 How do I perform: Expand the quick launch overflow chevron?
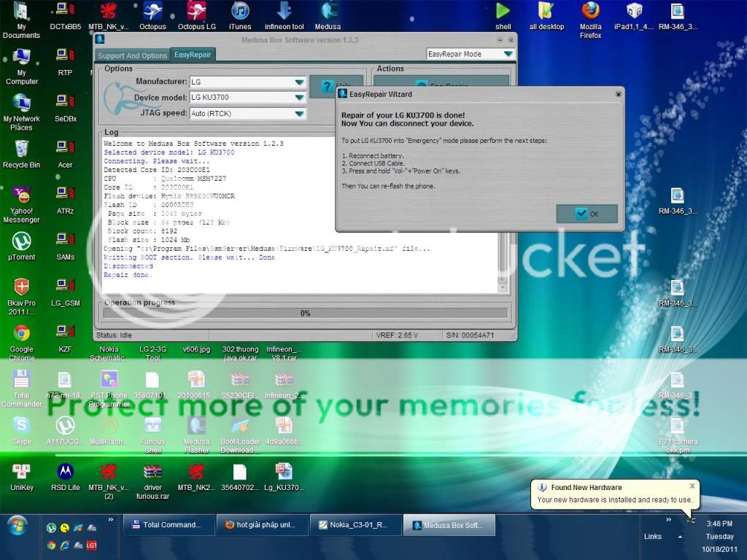(111, 519)
